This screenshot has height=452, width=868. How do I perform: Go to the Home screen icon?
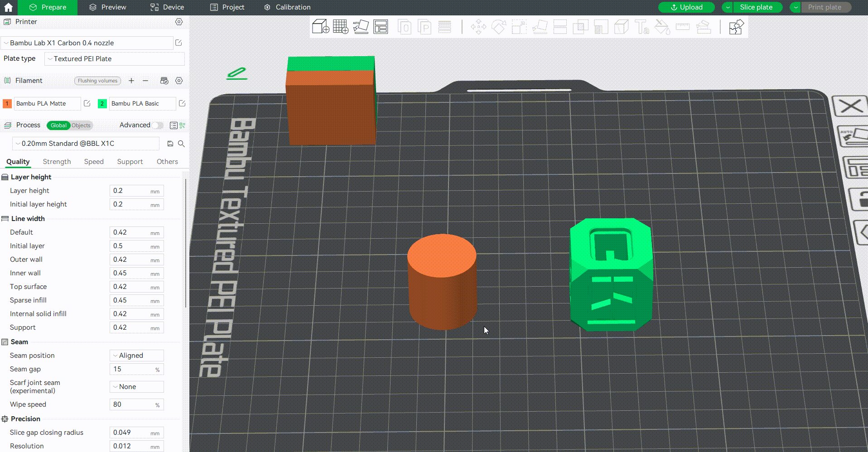(x=8, y=7)
